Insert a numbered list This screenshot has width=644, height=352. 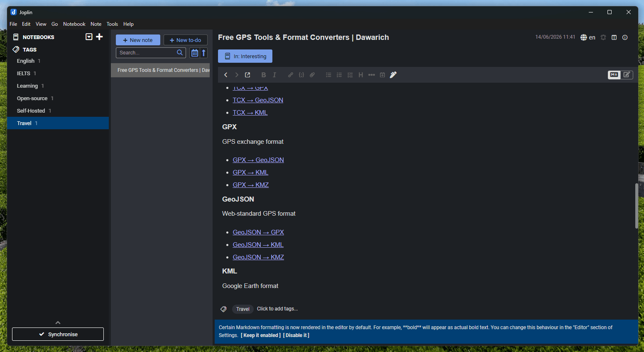coord(339,75)
